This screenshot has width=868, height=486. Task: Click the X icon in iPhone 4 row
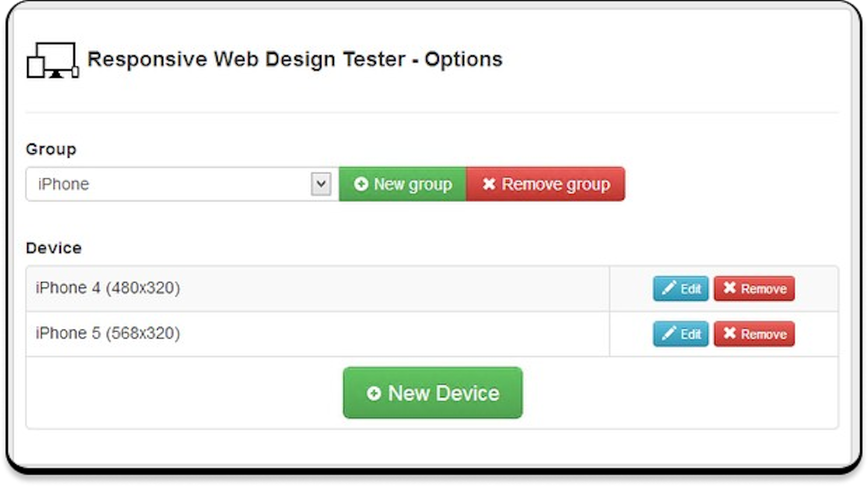(x=729, y=288)
